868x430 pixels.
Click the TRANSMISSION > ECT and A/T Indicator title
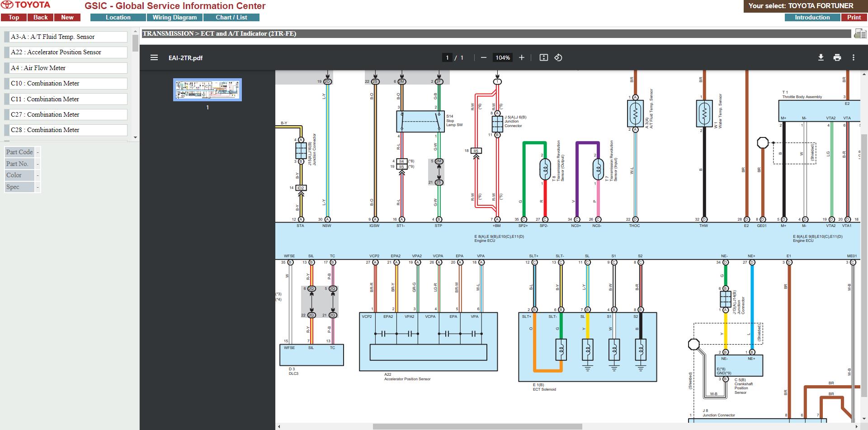coord(219,33)
